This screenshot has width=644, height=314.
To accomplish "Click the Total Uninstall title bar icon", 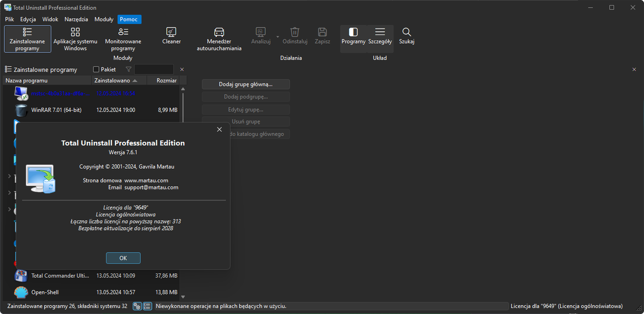I will point(8,8).
